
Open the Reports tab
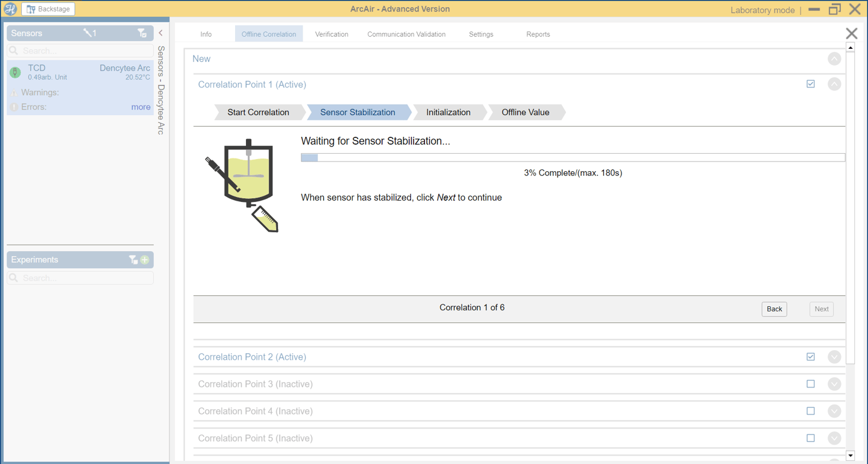click(x=538, y=34)
